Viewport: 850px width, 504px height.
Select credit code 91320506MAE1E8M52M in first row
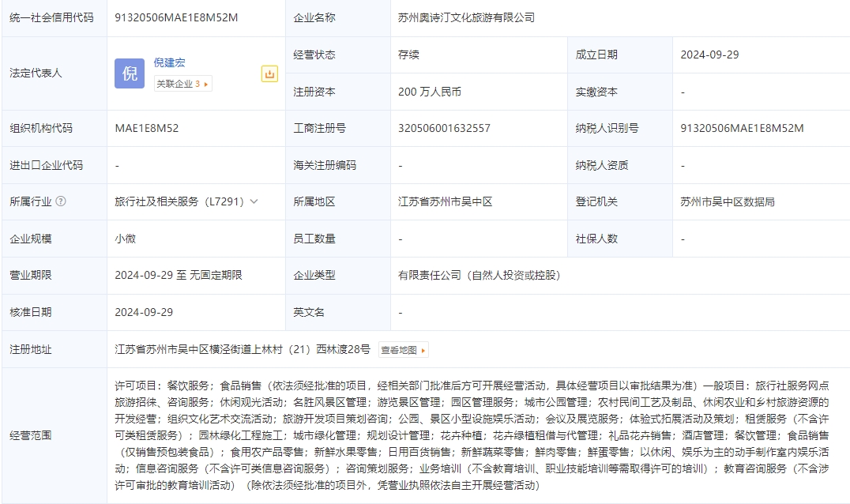click(x=176, y=17)
